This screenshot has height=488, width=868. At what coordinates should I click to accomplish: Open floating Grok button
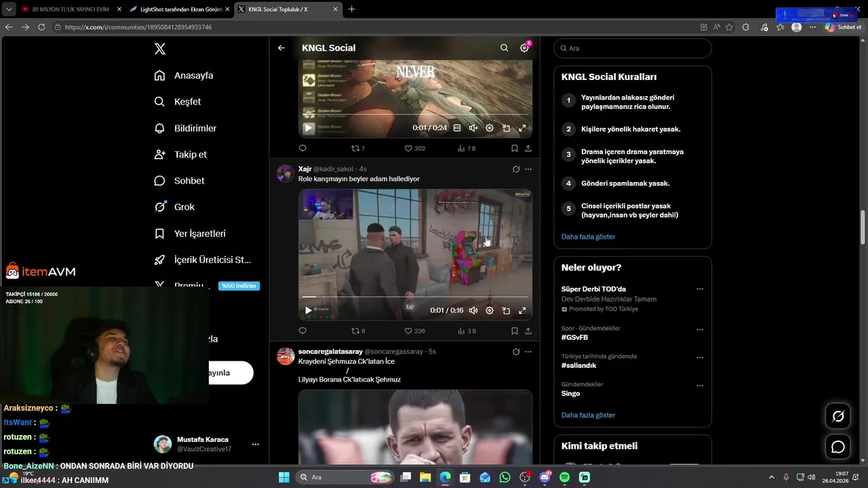point(838,416)
